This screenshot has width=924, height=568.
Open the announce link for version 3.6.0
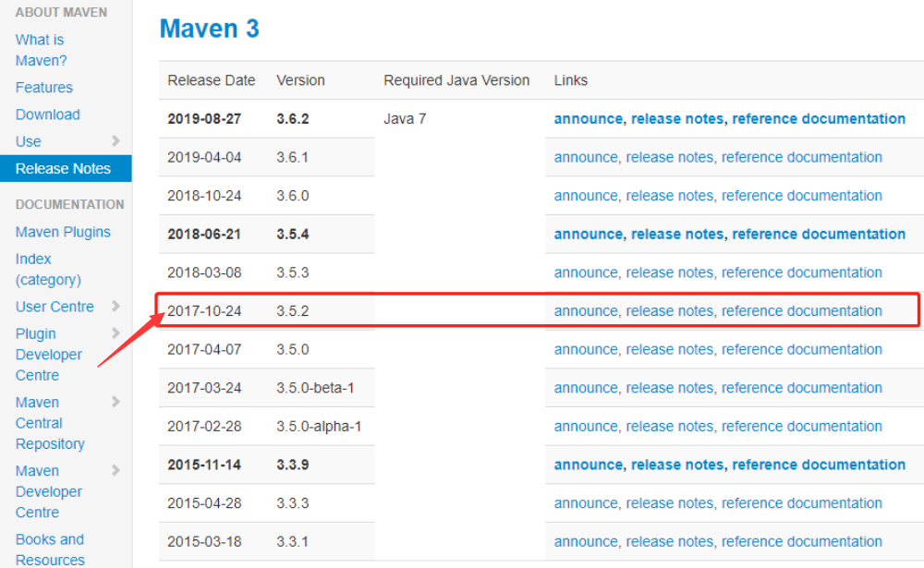pyautogui.click(x=586, y=196)
